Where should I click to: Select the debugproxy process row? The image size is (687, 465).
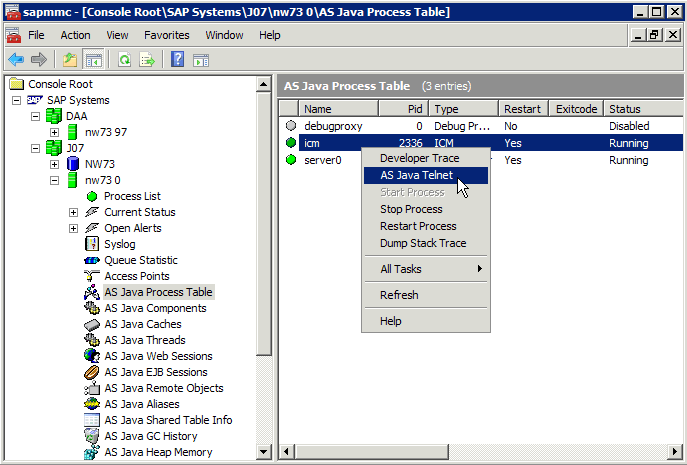(x=481, y=126)
